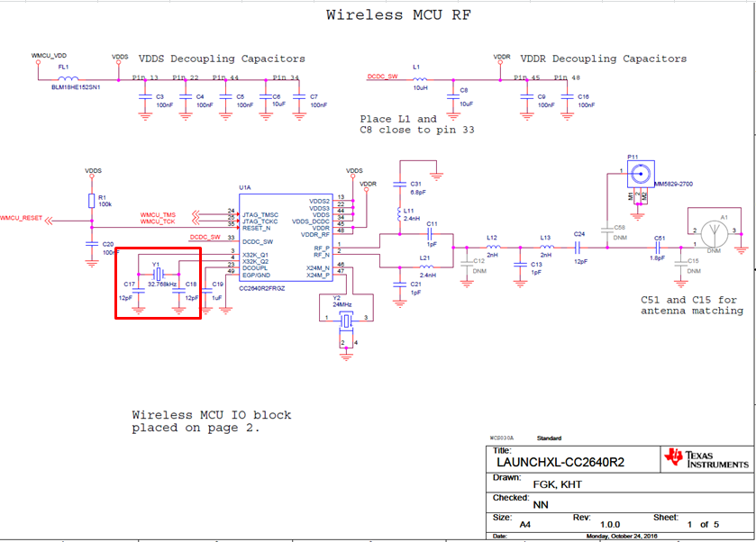Click the U1A designator label
The width and height of the screenshot is (756, 542).
[x=245, y=187]
